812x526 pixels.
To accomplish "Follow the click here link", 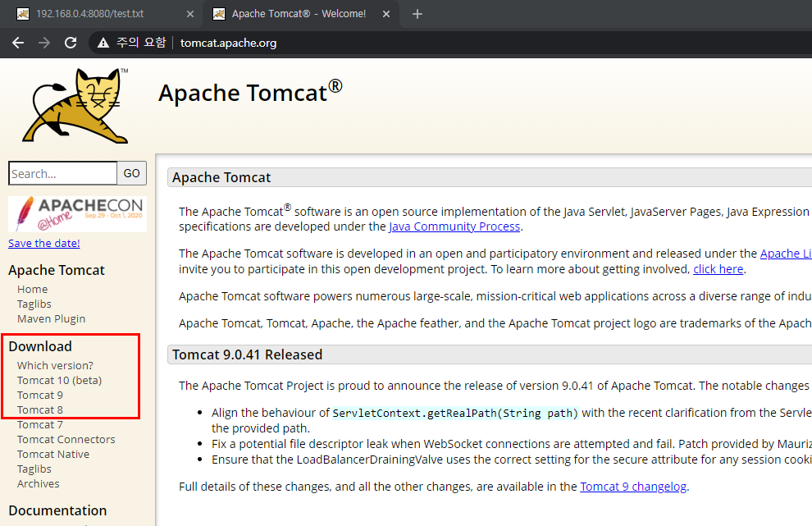I will pos(718,269).
